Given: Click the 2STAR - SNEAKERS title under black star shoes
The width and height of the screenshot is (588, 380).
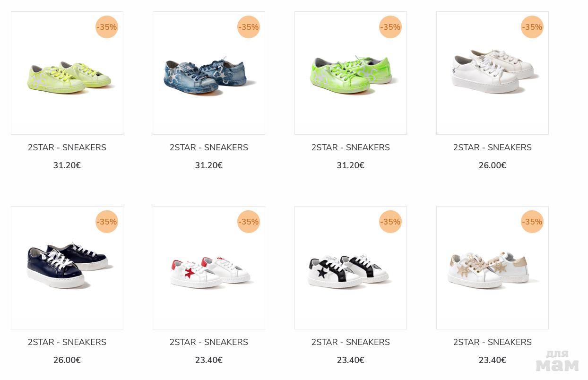Looking at the screenshot, I should click(x=351, y=342).
